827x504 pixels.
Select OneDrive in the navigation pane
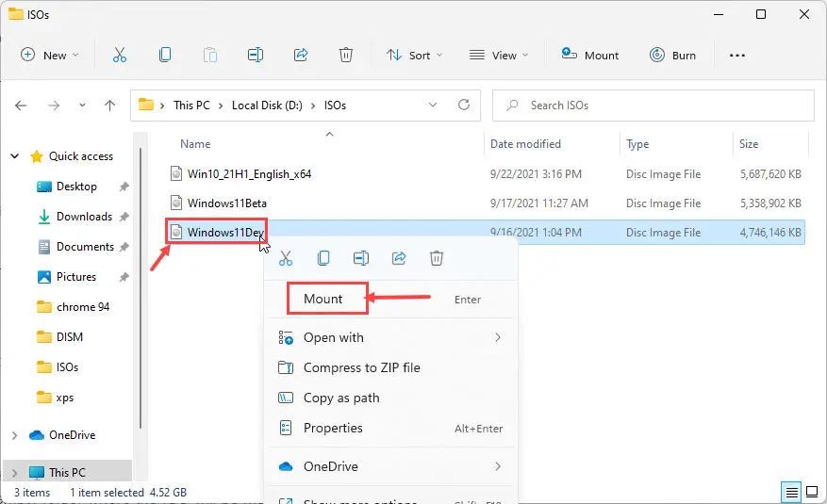pos(62,435)
